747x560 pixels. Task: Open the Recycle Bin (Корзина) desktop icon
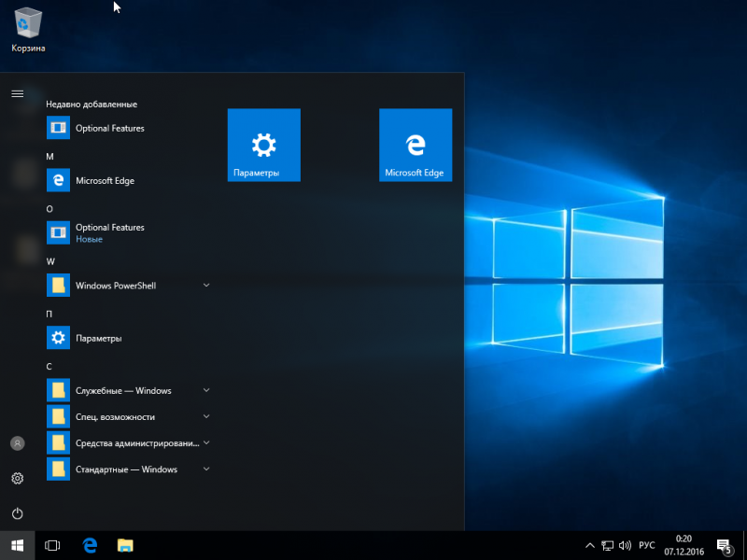tap(28, 30)
